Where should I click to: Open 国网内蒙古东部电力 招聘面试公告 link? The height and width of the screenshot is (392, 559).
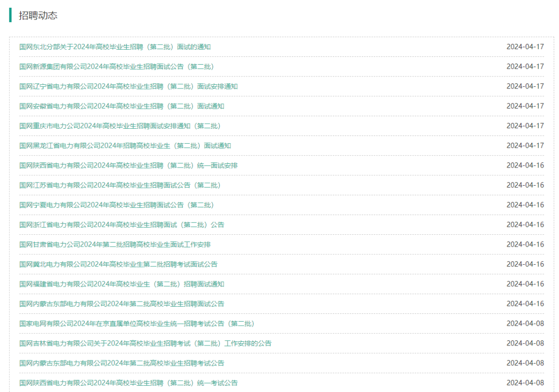[122, 304]
